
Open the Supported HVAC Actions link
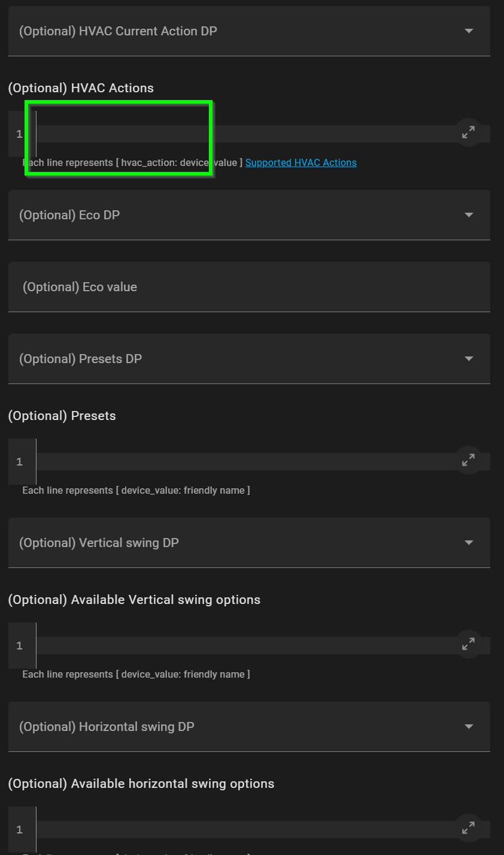(301, 162)
